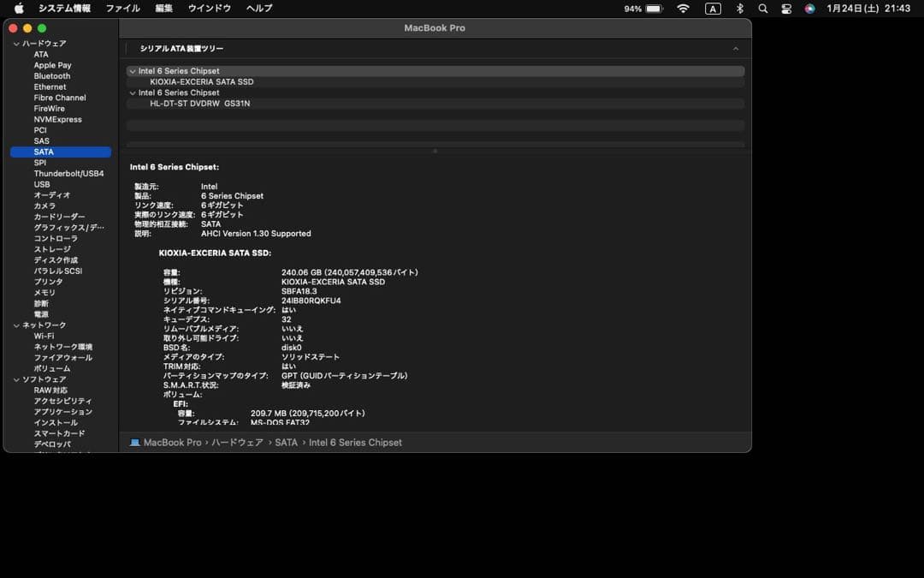Screen dimensions: 924x578
Task: Open Spotlight search icon
Action: [762, 8]
